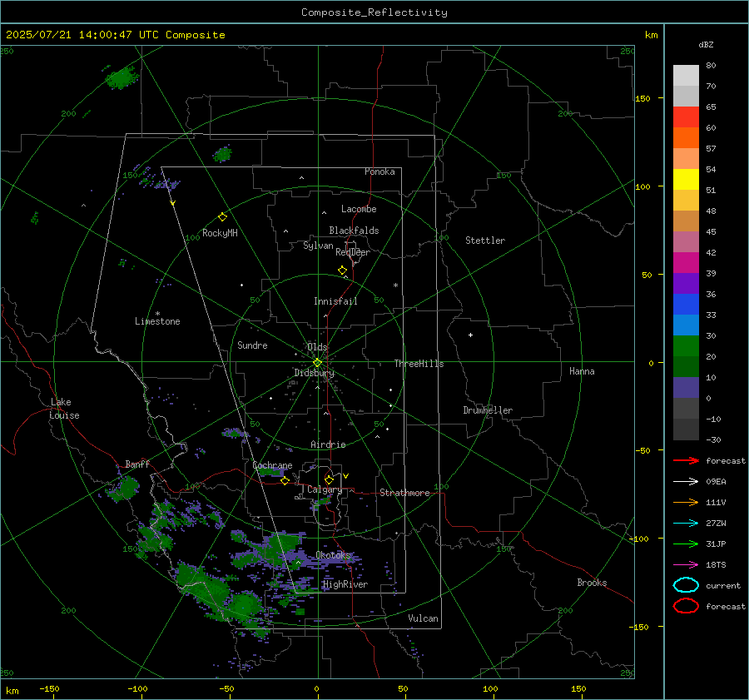Click the yellow diamond marker beside RockyMH

[222, 217]
